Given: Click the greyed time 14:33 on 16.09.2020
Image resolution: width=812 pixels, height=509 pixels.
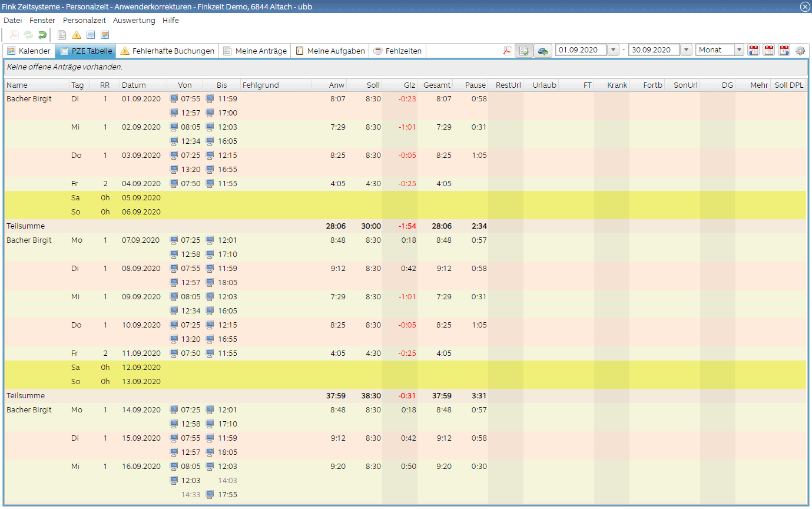Looking at the screenshot, I should tap(191, 495).
